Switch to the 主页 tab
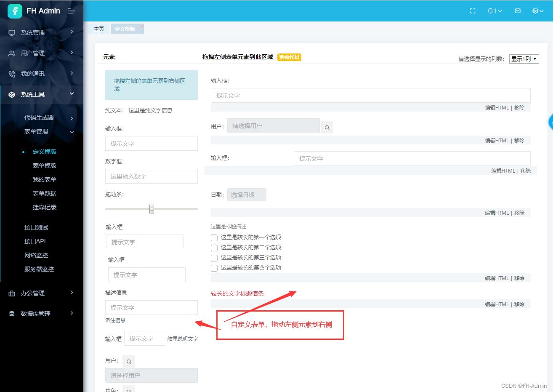The height and width of the screenshot is (392, 553). click(99, 29)
